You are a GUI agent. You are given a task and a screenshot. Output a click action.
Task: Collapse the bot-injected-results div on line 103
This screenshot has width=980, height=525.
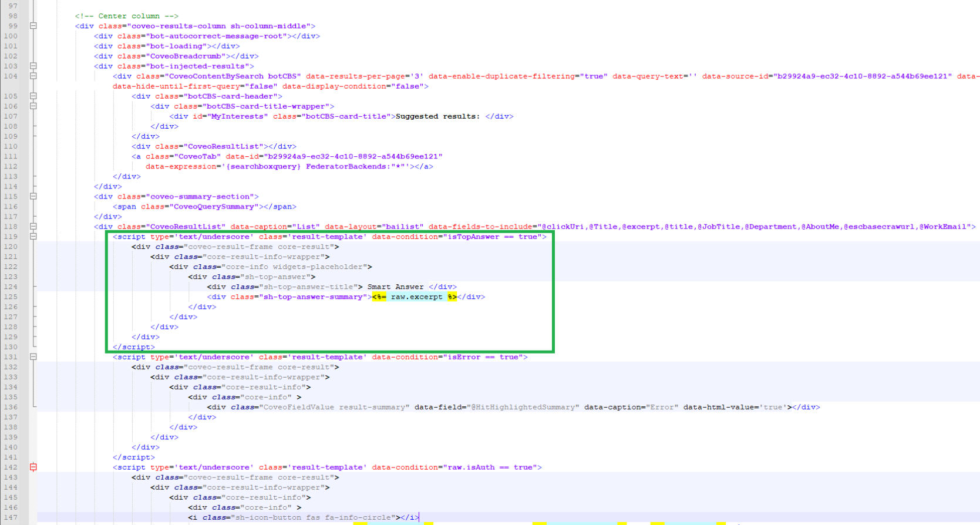point(33,66)
